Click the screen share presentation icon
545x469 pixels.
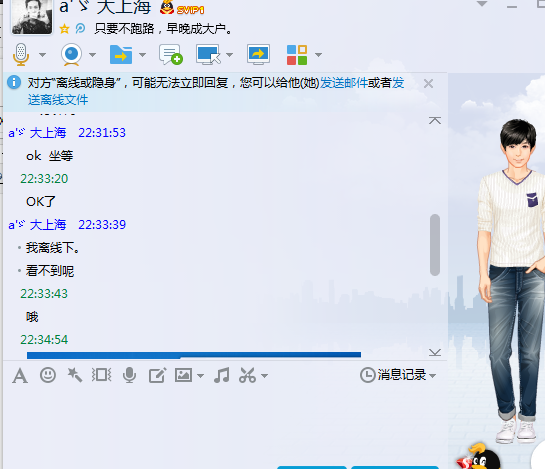258,55
